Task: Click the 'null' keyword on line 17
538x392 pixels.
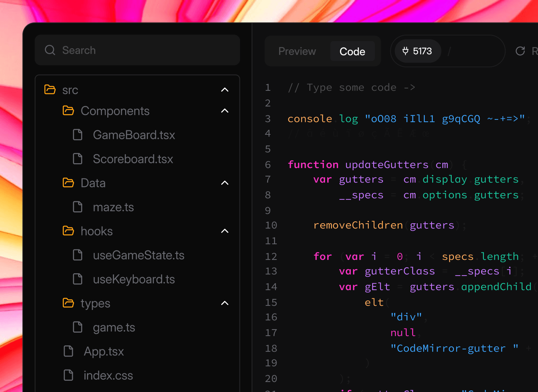Action: point(403,333)
